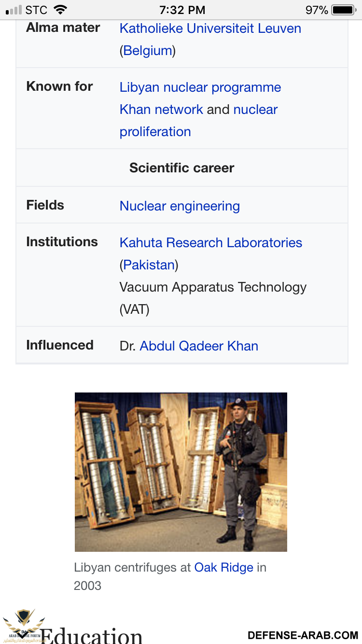Tap the Wi-Fi signal icon
The width and height of the screenshot is (362, 644).
click(60, 10)
